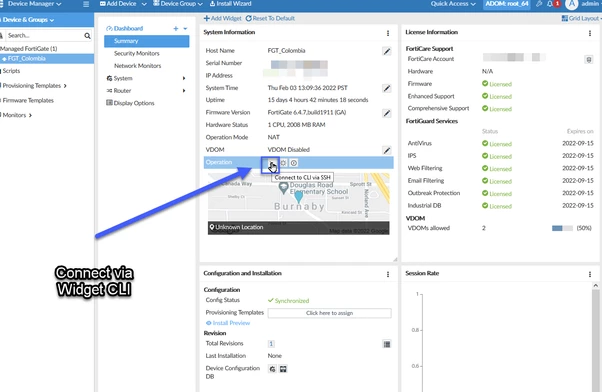The height and width of the screenshot is (392, 602).
Task: Switch Grid Layout option
Action: (580, 18)
